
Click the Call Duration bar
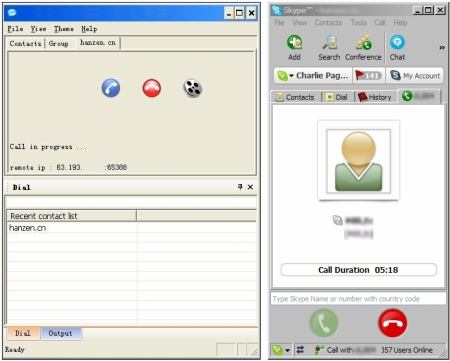pos(358,270)
